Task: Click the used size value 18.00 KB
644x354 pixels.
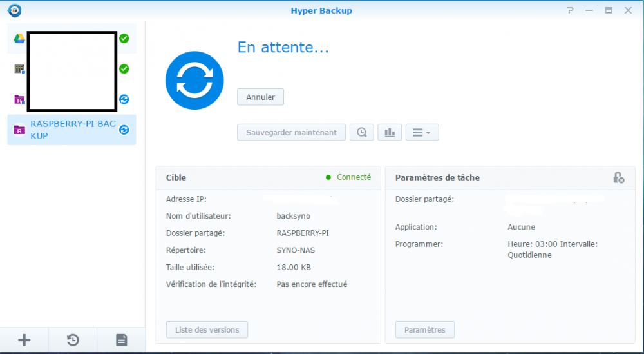Action: click(294, 267)
